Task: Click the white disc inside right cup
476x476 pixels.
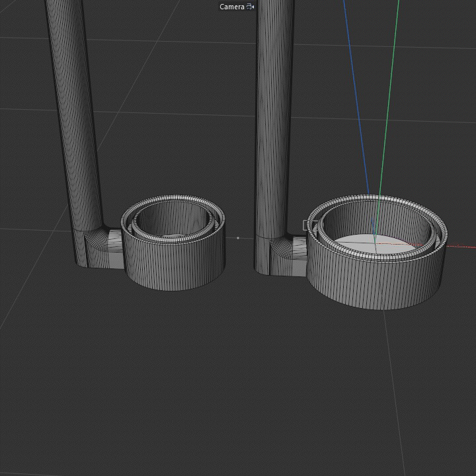Action: (x=375, y=243)
